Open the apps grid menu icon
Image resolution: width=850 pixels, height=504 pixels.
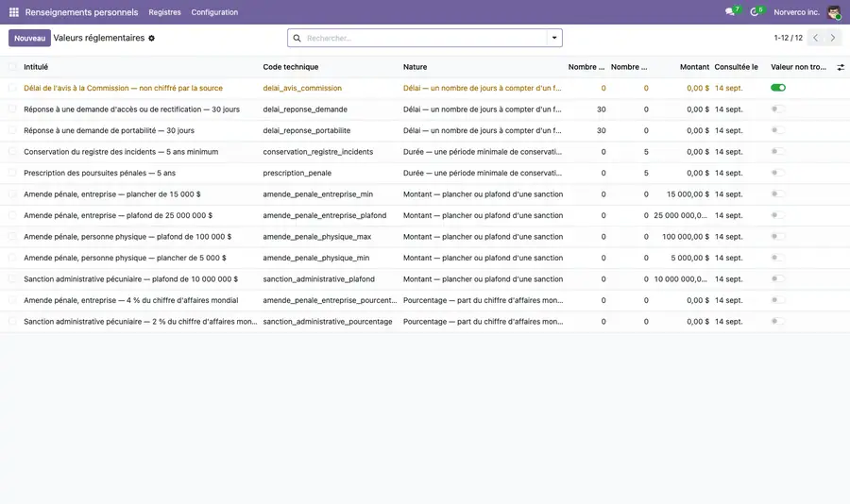13,12
